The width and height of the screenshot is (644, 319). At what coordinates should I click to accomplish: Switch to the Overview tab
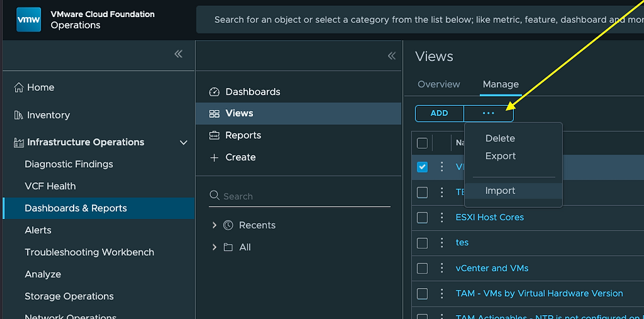[439, 84]
